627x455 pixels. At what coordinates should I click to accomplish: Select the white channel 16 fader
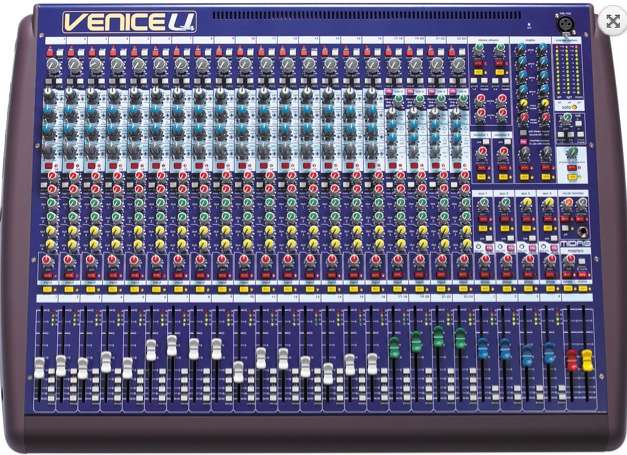point(372,363)
